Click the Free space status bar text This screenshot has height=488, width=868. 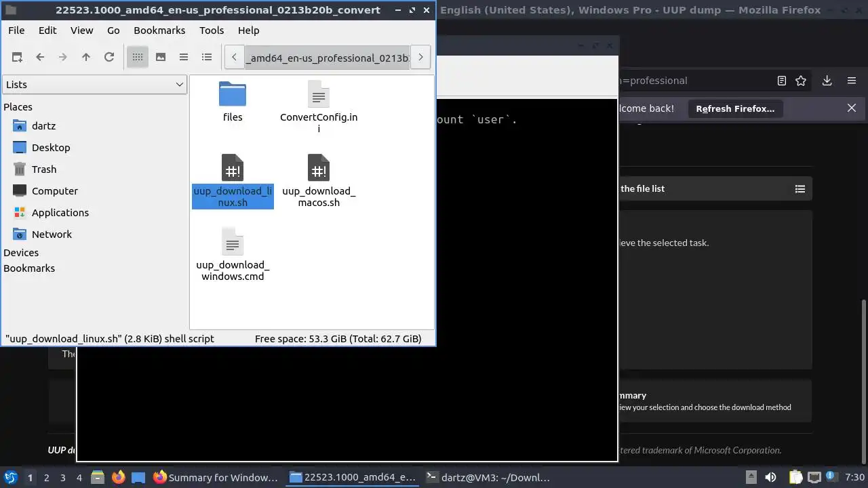tap(338, 339)
